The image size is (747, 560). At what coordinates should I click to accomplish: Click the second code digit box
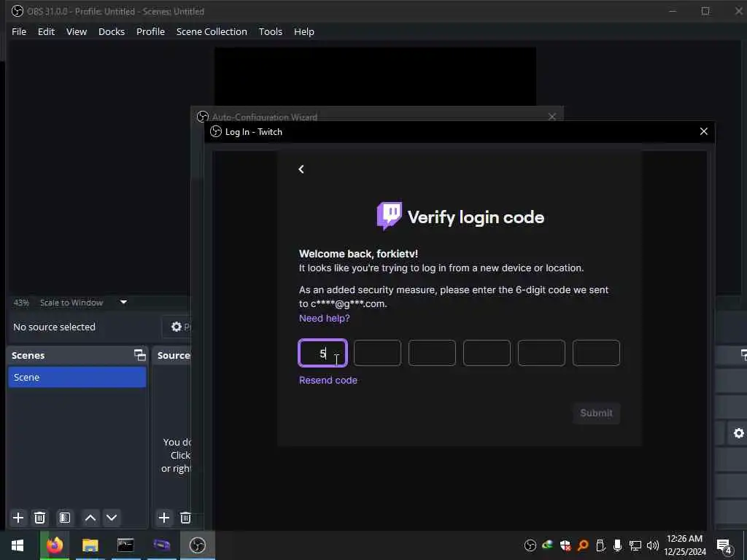pyautogui.click(x=377, y=353)
